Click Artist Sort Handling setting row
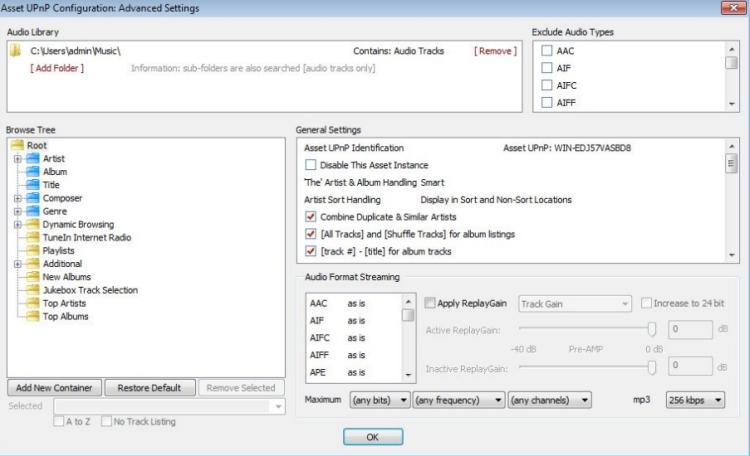The height and width of the screenshot is (456, 750). [x=438, y=200]
